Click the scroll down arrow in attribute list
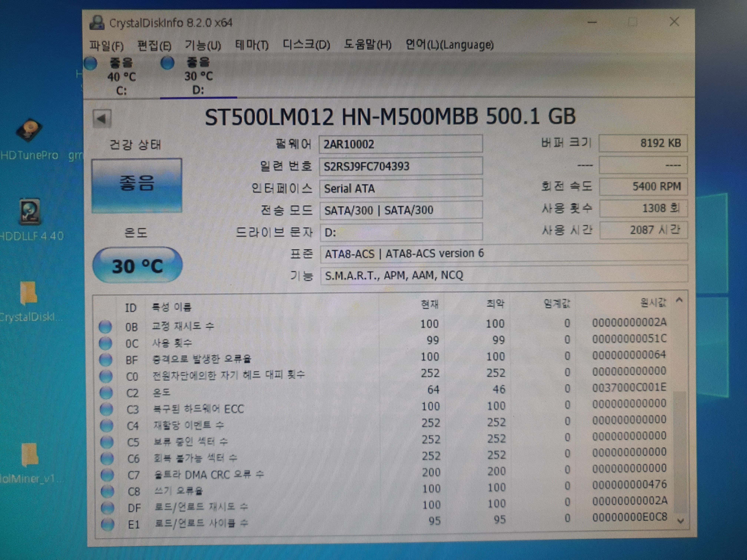Viewport: 747px width, 560px height. pyautogui.click(x=680, y=521)
